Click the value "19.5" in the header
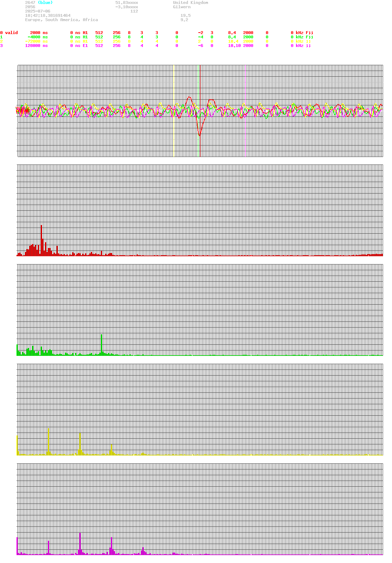The width and height of the screenshot is (392, 563). coord(185,15)
